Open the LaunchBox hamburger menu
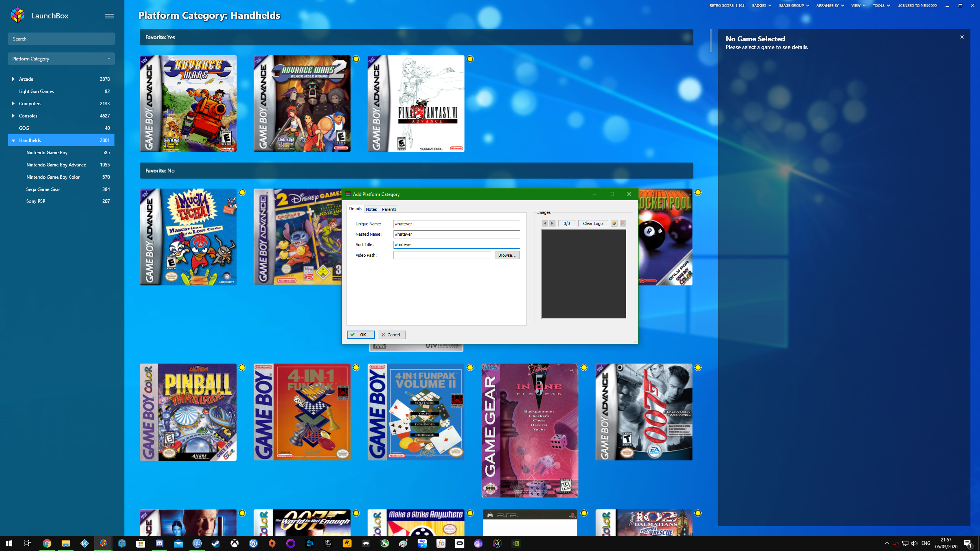980x551 pixels. (x=109, y=16)
